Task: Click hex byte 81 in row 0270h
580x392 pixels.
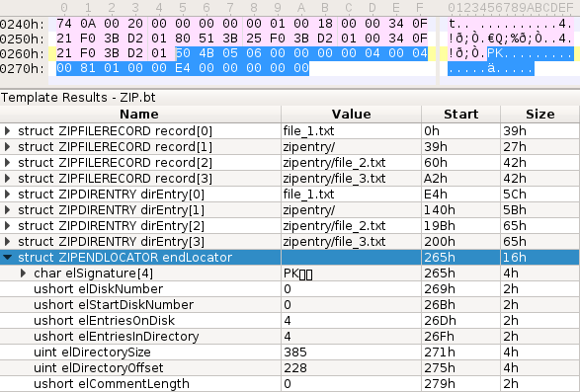Action: [x=88, y=68]
